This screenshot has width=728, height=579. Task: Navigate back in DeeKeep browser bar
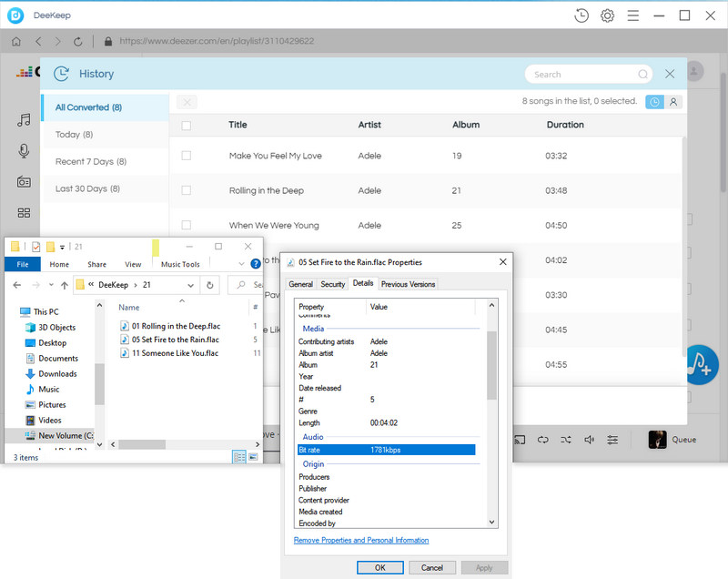38,41
